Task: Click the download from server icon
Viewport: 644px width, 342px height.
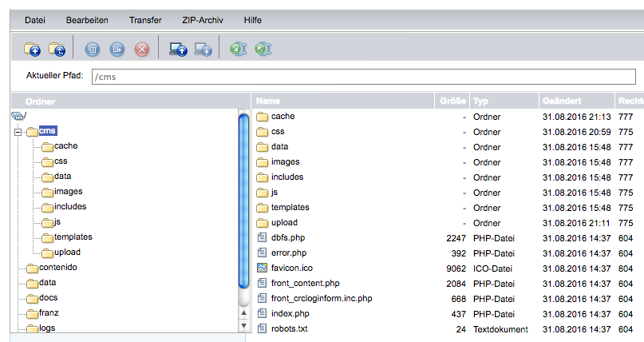Action: [x=203, y=50]
